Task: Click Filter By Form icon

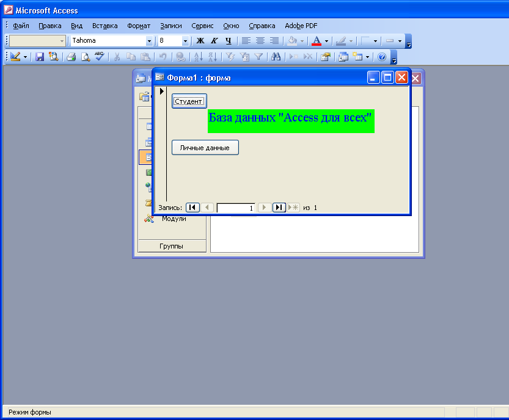Action: click(244, 57)
